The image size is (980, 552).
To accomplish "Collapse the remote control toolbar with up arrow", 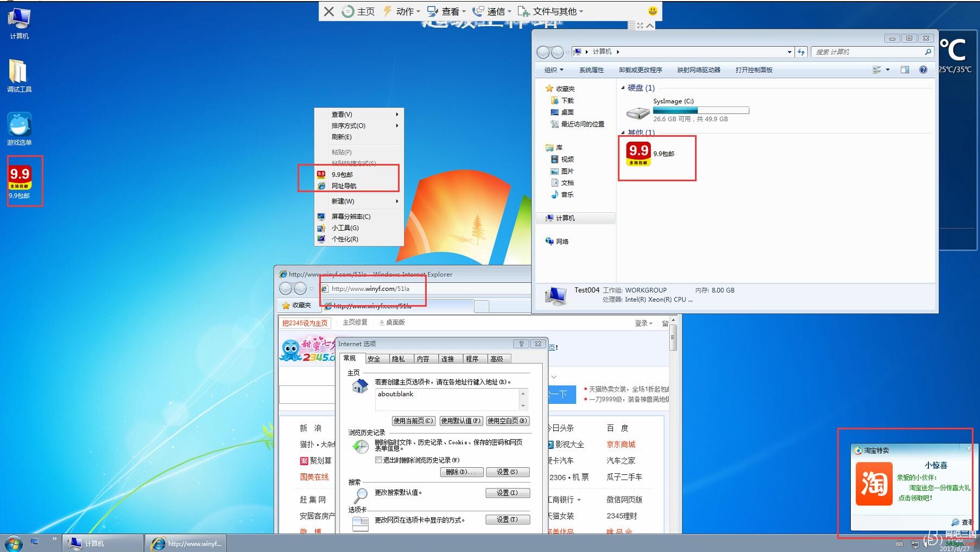I will click(x=650, y=26).
